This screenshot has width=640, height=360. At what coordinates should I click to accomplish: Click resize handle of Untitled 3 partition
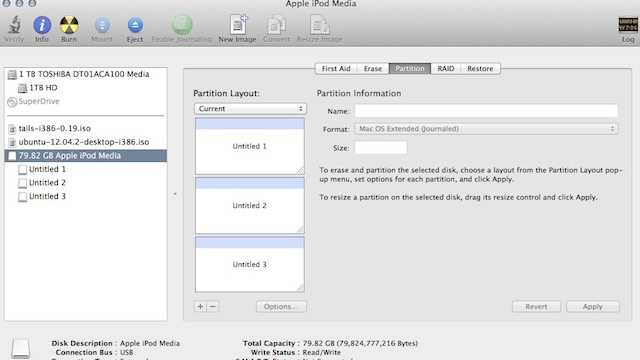click(300, 288)
